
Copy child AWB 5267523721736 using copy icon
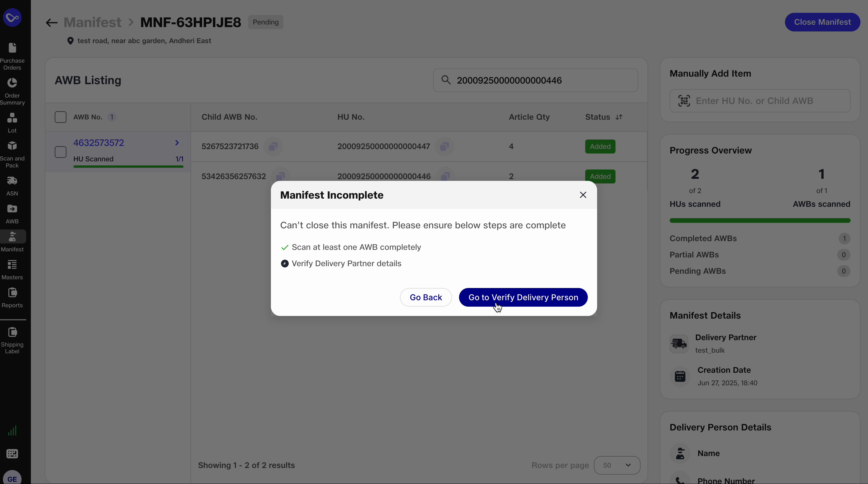[x=274, y=146]
